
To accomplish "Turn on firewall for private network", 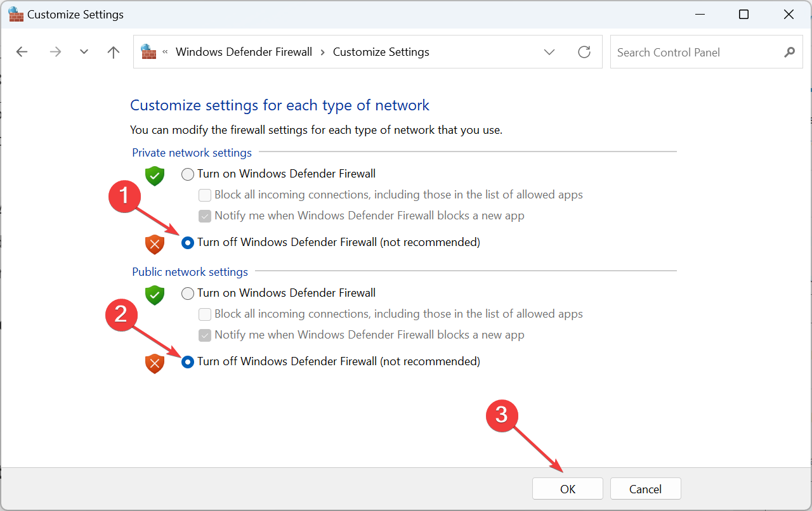I will tap(188, 174).
